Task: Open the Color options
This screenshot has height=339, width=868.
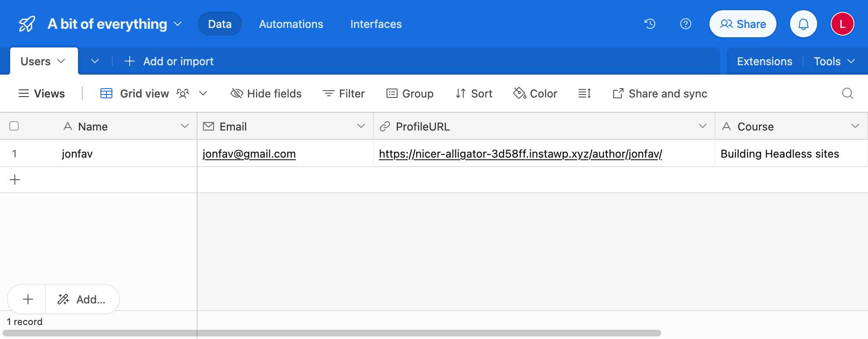Action: (x=535, y=93)
